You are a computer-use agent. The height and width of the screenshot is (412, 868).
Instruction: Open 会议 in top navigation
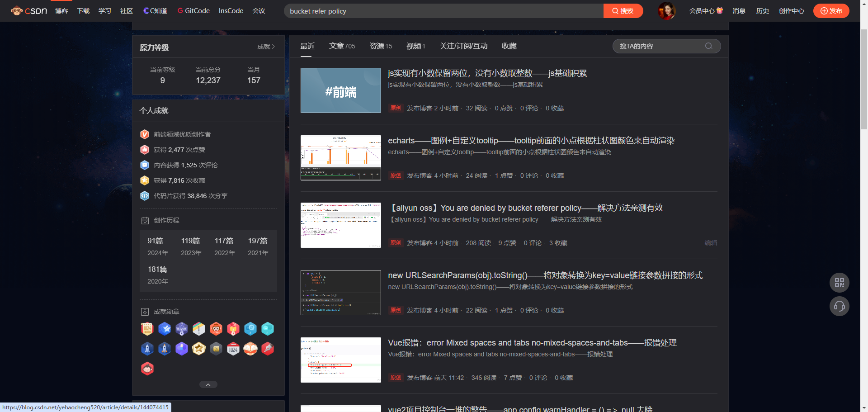[x=259, y=11]
